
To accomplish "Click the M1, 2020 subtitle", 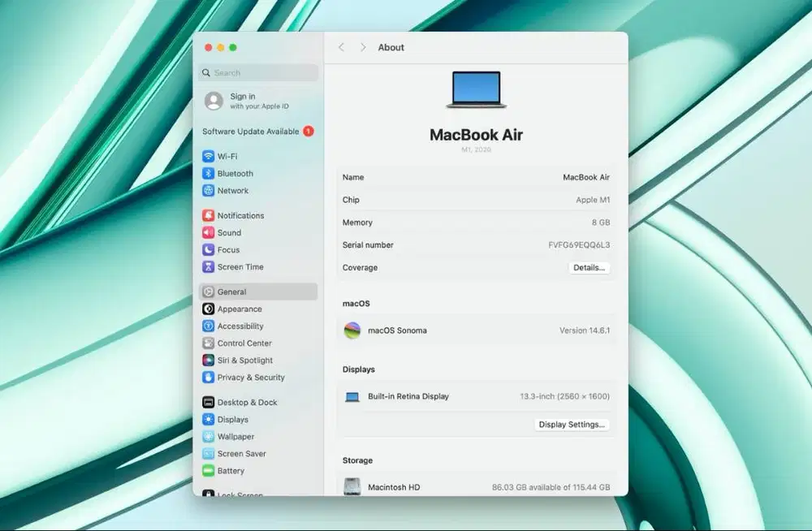I will tap(476, 149).
